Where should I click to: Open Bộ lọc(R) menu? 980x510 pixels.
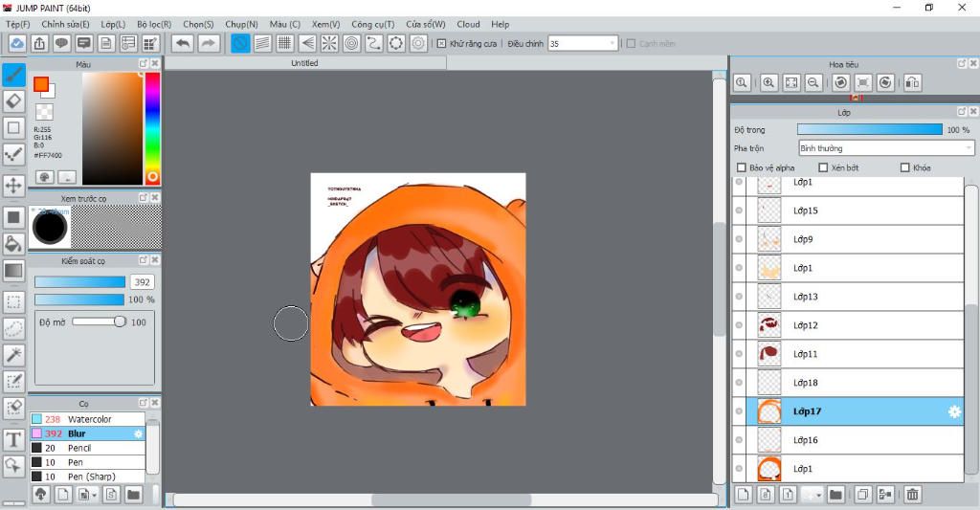[x=154, y=24]
